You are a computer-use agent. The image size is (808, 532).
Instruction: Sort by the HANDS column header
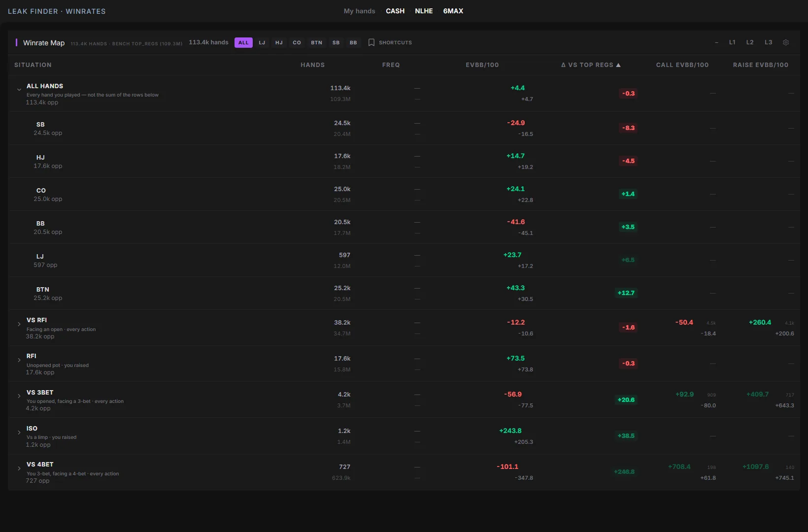tap(313, 65)
